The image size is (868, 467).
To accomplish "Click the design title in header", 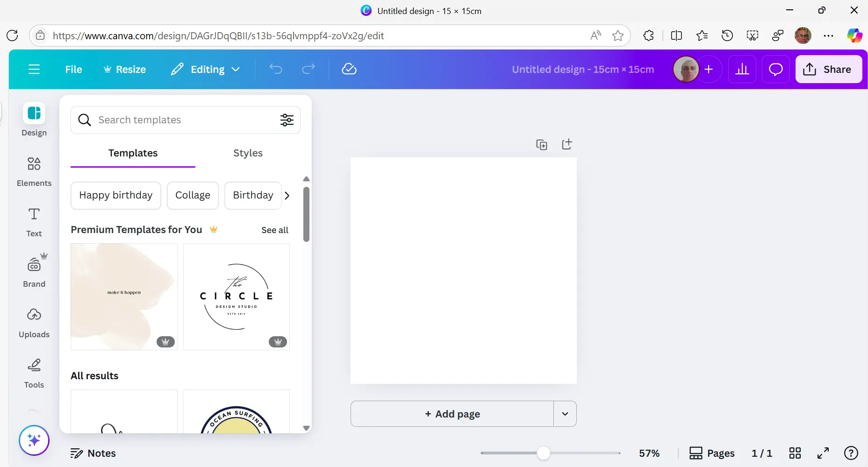I will [x=583, y=70].
